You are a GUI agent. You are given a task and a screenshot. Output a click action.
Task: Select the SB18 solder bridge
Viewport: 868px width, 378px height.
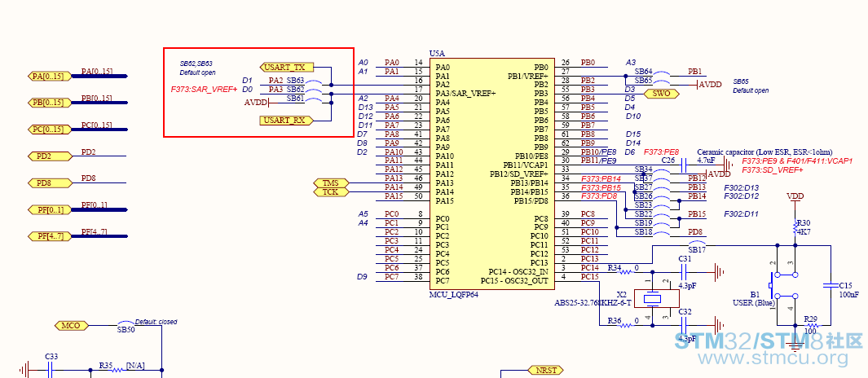(662, 234)
